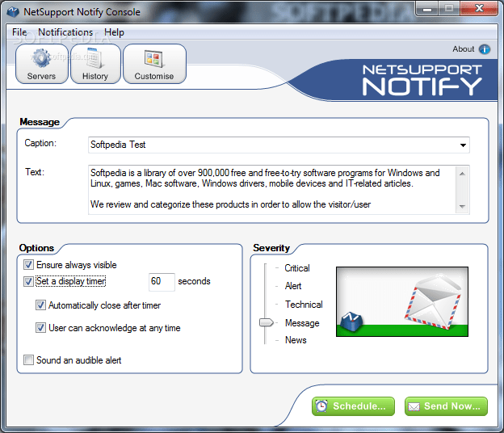Click the alarm clock icon on Schedule
This screenshot has height=433, width=504.
coord(321,406)
